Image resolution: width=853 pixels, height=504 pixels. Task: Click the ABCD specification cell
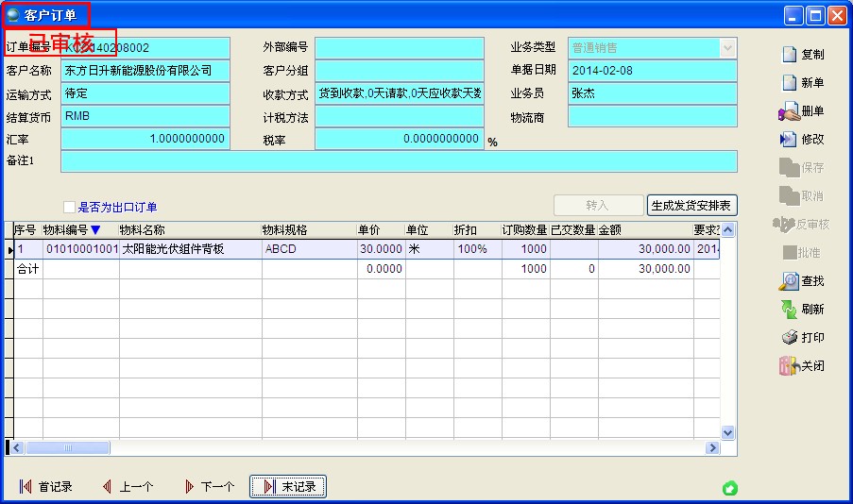[x=310, y=249]
